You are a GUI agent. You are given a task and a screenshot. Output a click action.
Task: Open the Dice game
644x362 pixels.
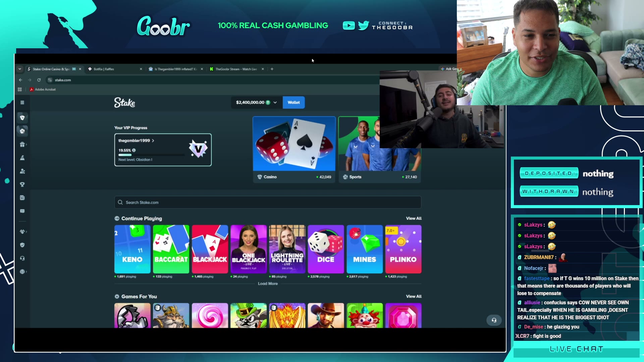click(326, 249)
